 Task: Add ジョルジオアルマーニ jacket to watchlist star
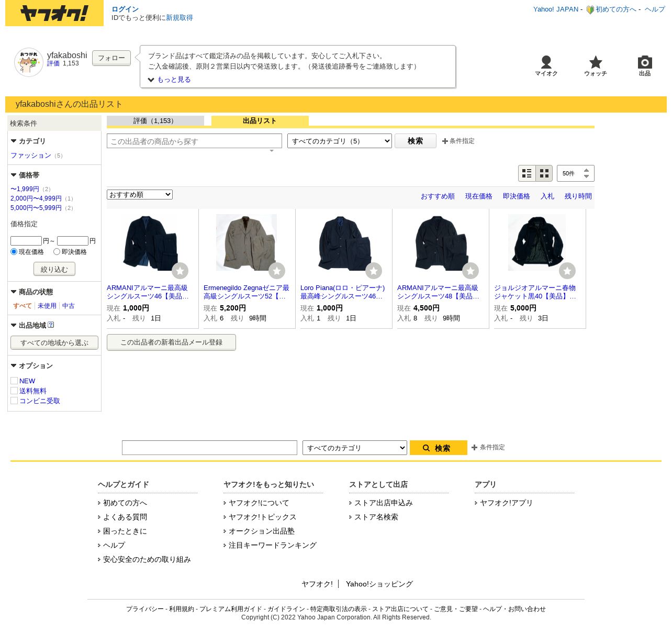point(567,271)
